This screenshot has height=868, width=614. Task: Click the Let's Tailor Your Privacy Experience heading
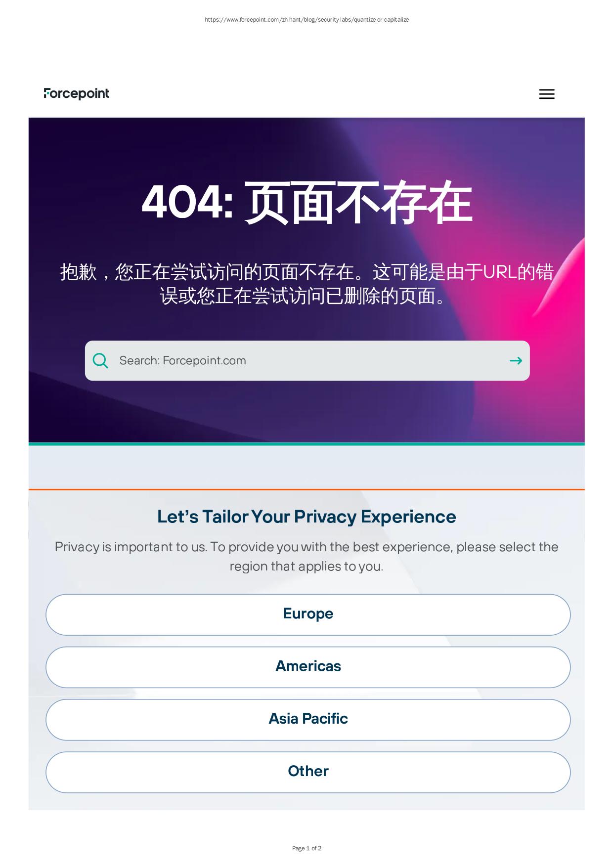point(307,517)
